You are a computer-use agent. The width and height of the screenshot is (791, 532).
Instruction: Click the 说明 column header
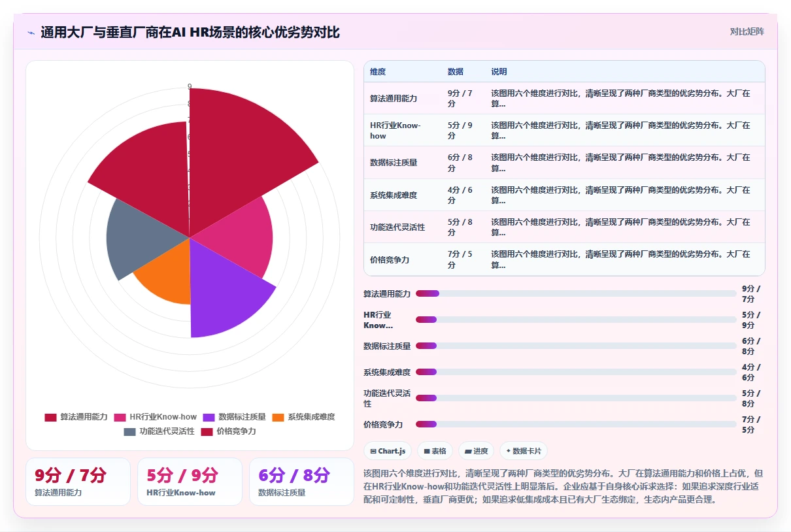click(499, 72)
